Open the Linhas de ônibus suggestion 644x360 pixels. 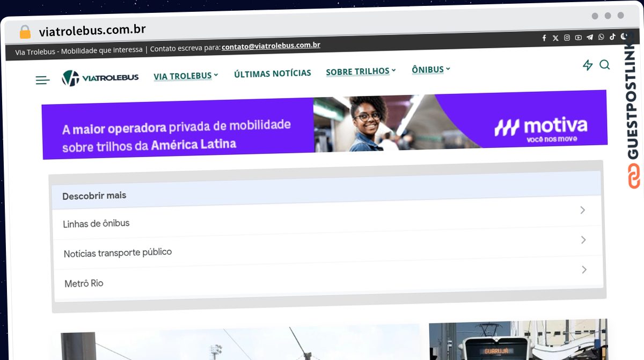point(327,217)
